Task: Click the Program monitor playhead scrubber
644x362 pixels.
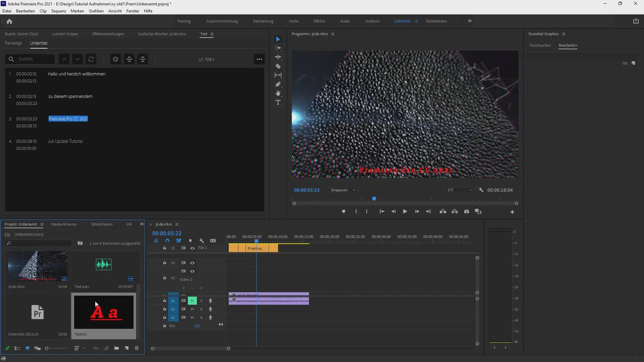Action: coord(374,199)
